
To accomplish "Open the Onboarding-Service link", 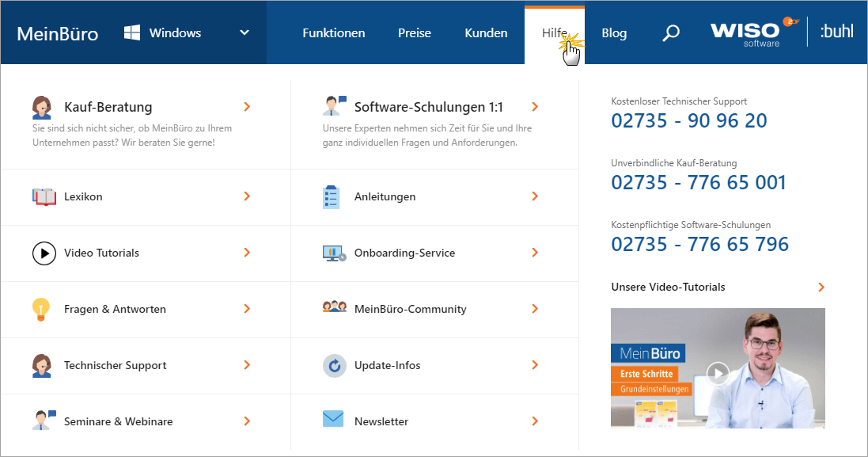I will (x=404, y=253).
